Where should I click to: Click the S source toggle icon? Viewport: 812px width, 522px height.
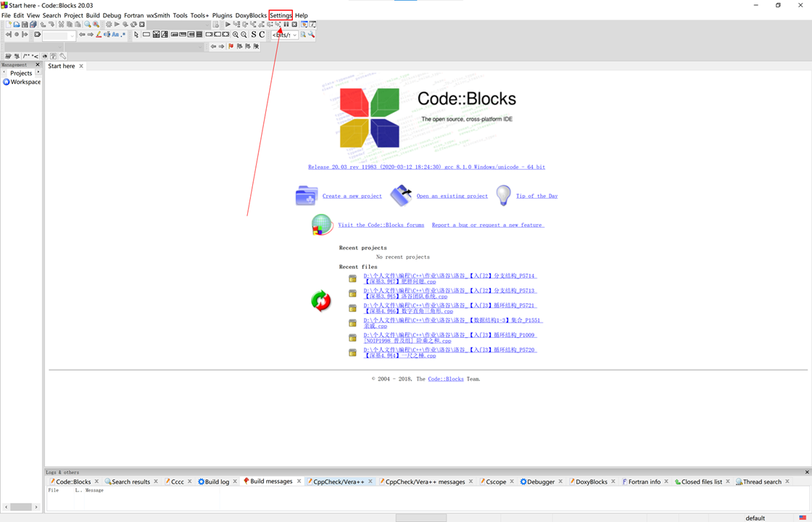click(x=254, y=35)
